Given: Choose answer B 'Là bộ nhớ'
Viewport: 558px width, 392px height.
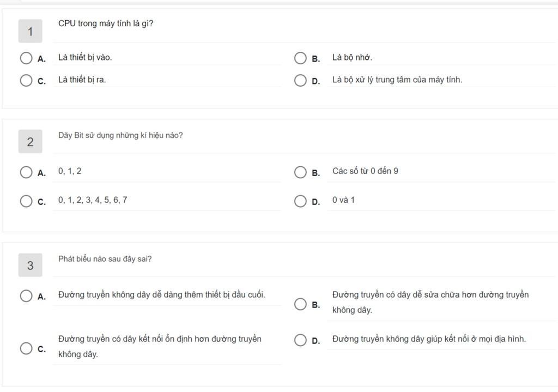Looking at the screenshot, I should tap(300, 58).
